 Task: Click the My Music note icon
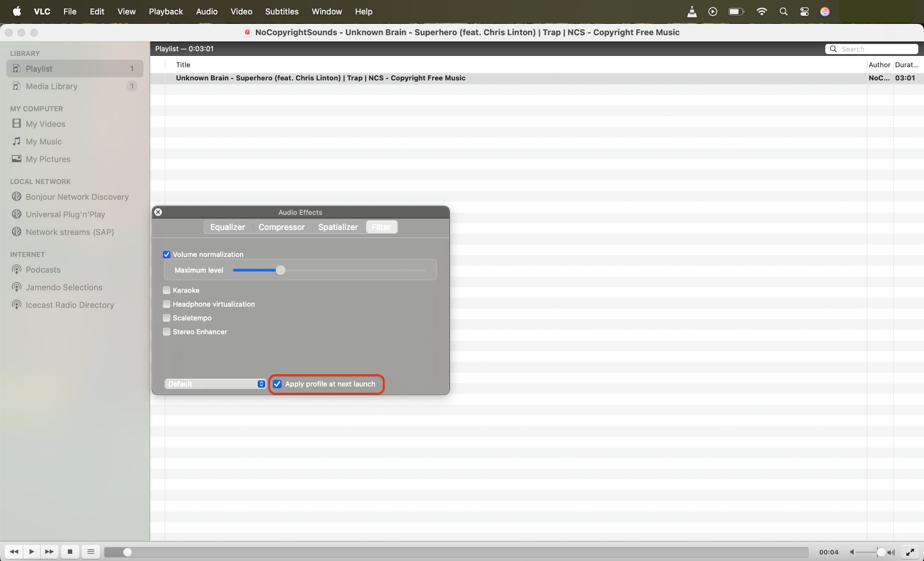(17, 141)
